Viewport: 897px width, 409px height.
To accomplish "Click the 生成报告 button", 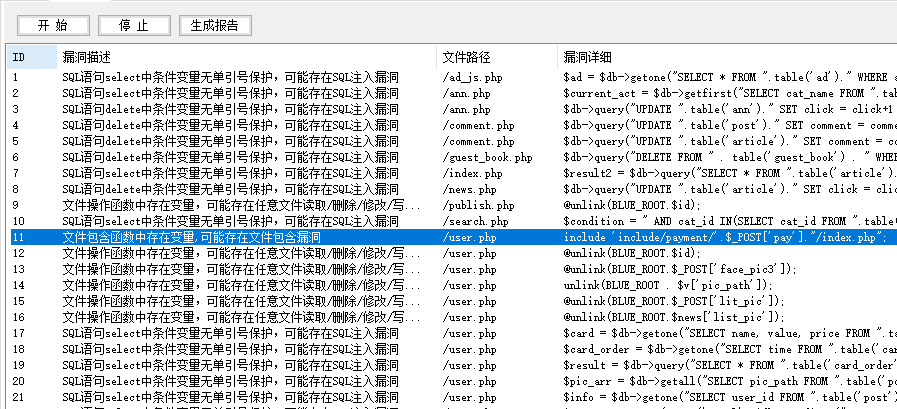I will pos(215,26).
